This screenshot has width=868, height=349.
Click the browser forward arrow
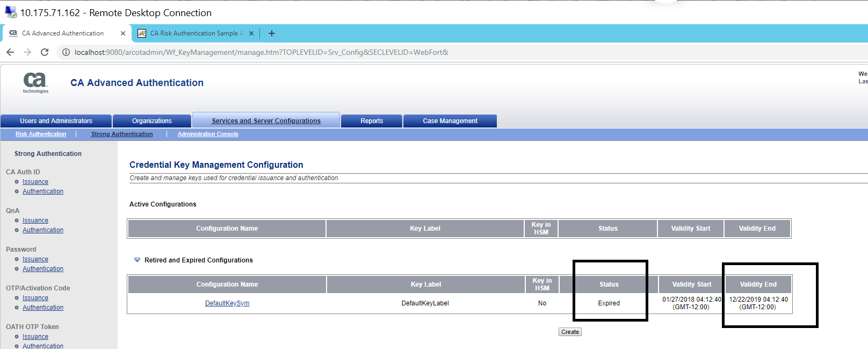27,52
